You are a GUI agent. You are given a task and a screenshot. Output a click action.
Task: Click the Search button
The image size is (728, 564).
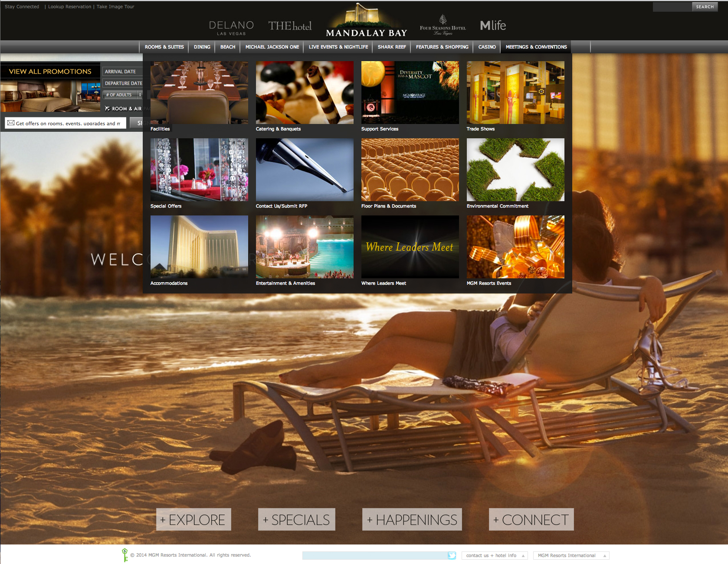[705, 7]
